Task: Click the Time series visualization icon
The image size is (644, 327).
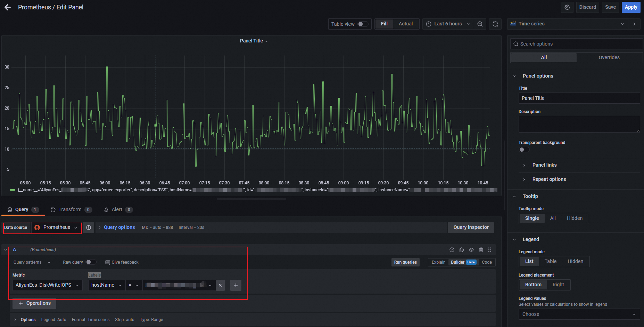Action: [x=513, y=24]
